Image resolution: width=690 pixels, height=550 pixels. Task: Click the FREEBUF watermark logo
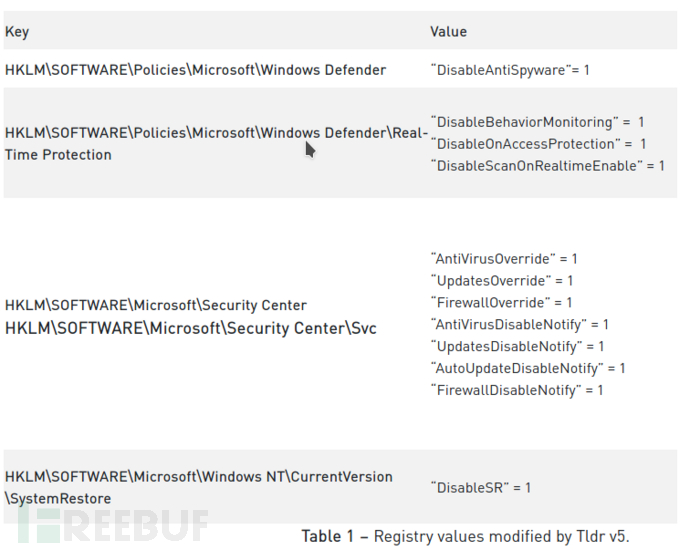point(113,525)
